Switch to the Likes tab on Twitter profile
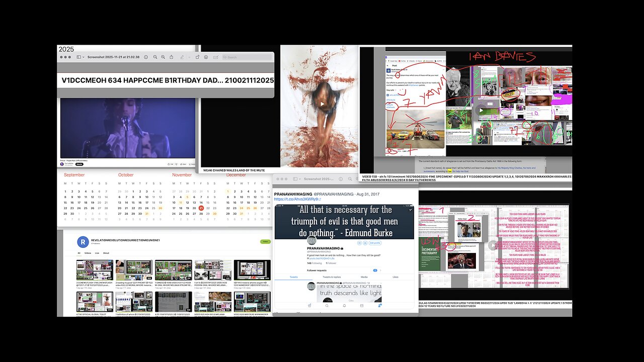Screen dimensions: 644x362 click(x=395, y=277)
